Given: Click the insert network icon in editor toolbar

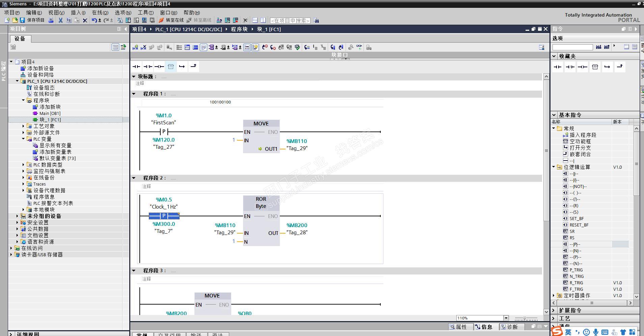Looking at the screenshot, I should (135, 47).
